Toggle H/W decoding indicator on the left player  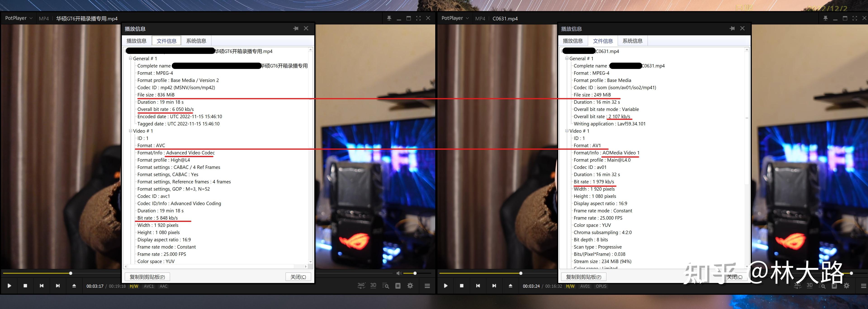coord(134,286)
